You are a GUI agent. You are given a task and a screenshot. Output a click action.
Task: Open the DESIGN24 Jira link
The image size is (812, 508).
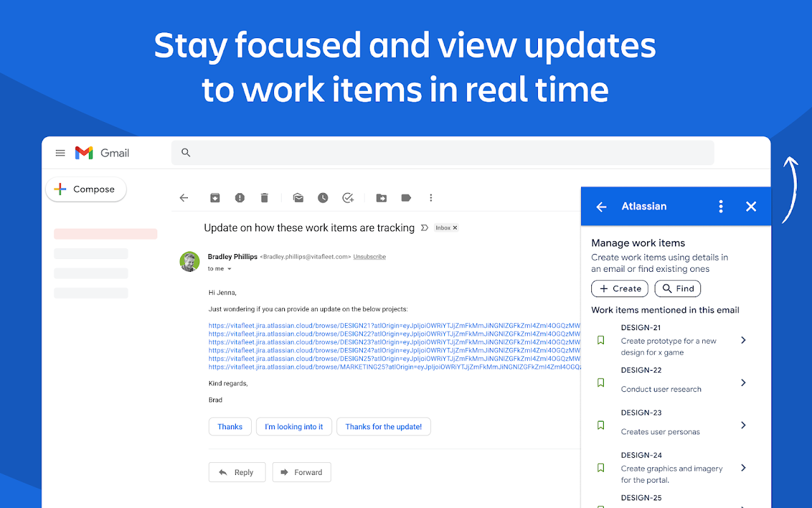(395, 351)
